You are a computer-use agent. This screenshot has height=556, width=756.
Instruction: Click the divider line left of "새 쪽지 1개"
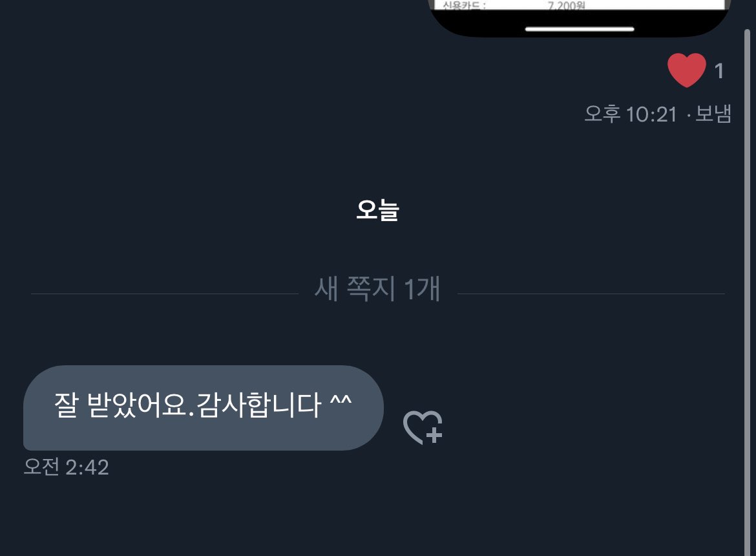[x=165, y=294]
